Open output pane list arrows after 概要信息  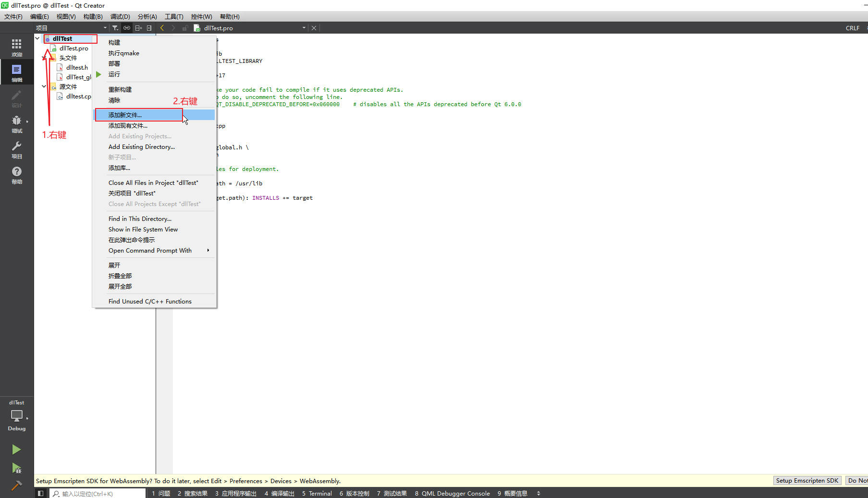(538, 493)
